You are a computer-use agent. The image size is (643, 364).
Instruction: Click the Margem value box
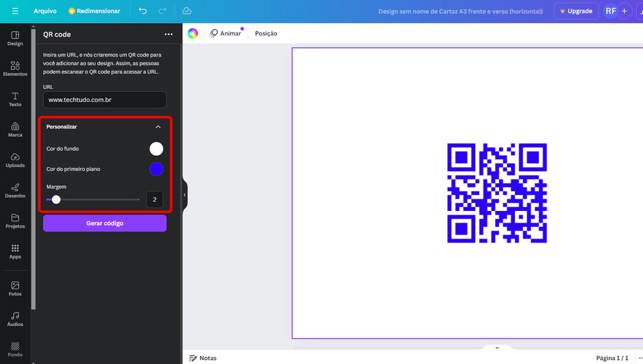point(154,199)
